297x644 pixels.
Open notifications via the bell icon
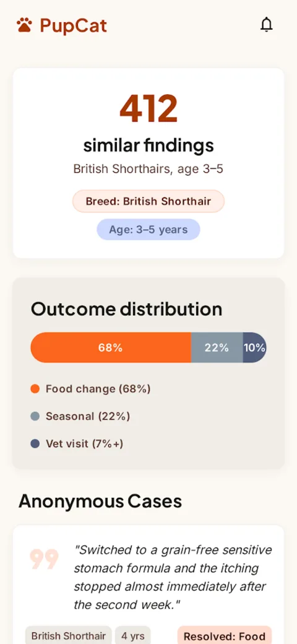(x=267, y=25)
